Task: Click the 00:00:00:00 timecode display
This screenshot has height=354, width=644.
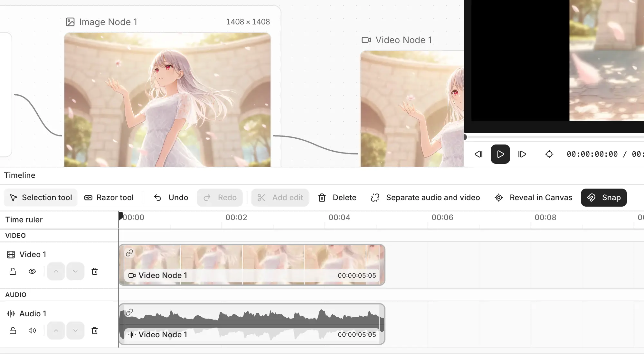Action: (592, 154)
